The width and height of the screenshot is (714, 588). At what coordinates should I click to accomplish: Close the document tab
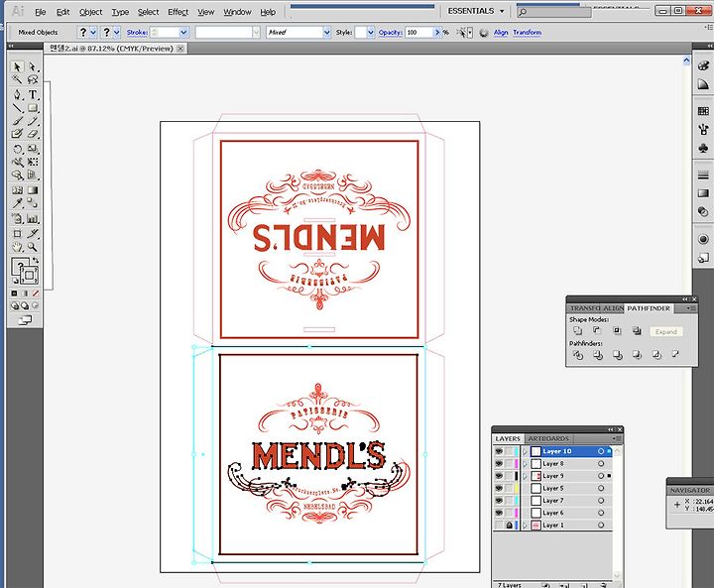pos(180,49)
